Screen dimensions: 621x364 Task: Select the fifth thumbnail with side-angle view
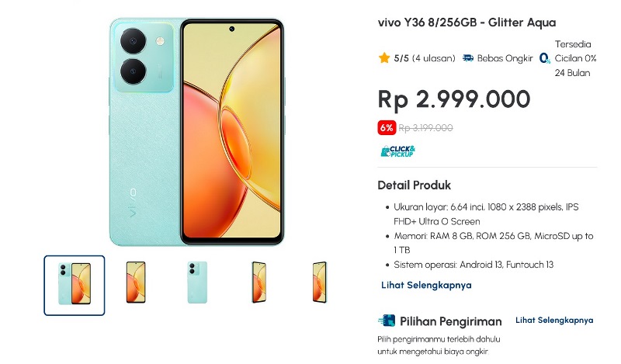[x=320, y=283]
